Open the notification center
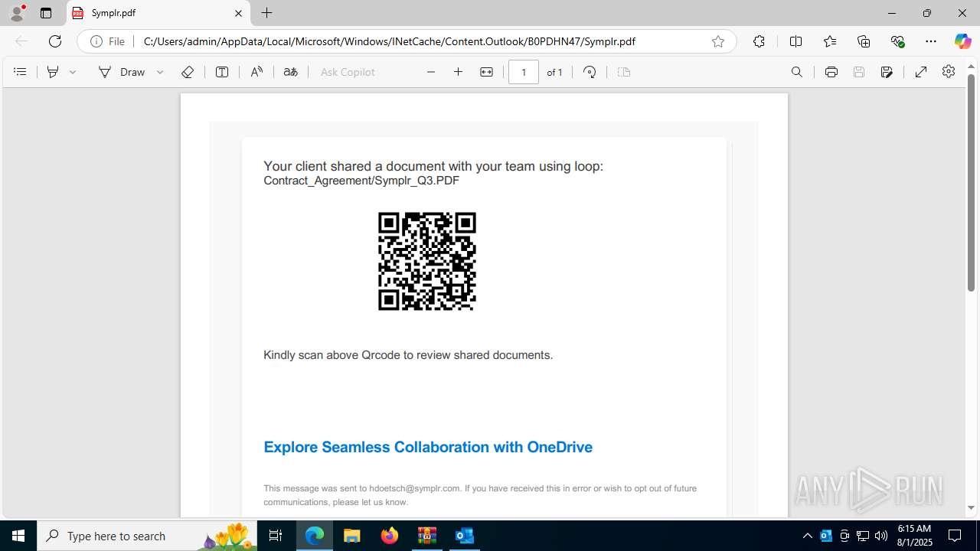980x551 pixels. 955,536
